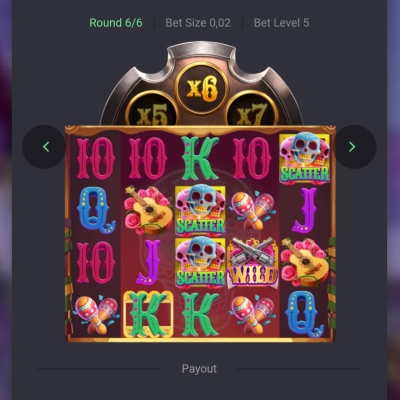The height and width of the screenshot is (400, 400).
Task: Click the Scatter skull in top-right reel
Action: [304, 158]
